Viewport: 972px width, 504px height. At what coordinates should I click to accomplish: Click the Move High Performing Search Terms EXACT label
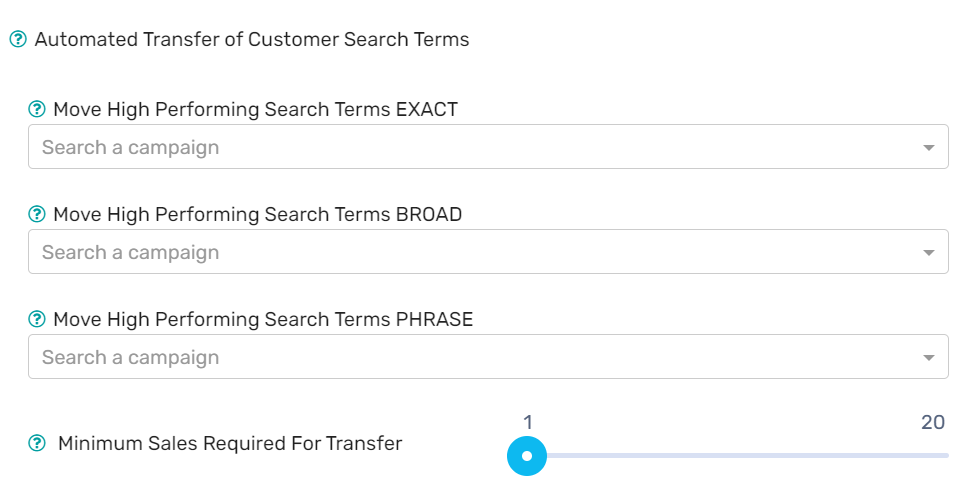coord(255,110)
